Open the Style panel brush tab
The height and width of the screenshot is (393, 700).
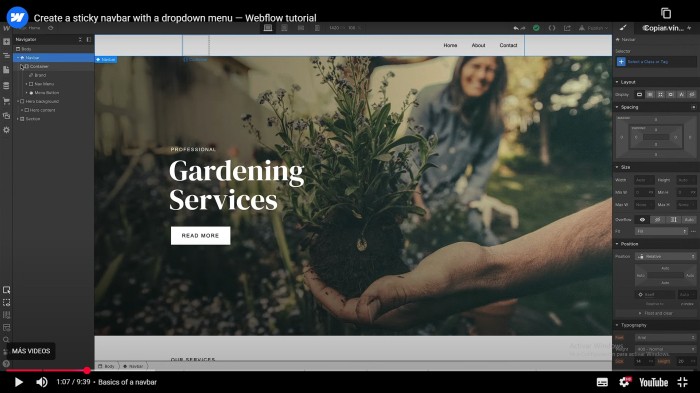coord(623,28)
